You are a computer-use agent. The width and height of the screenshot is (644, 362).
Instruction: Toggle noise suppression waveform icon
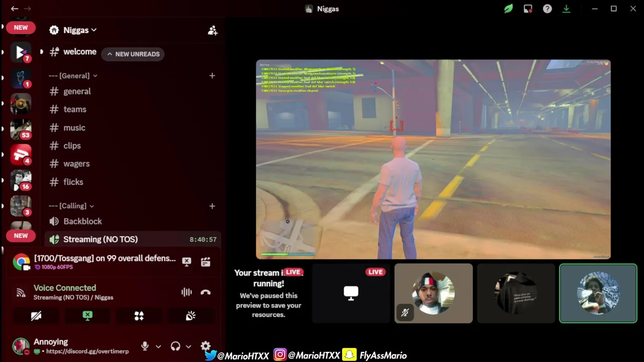[187, 292]
